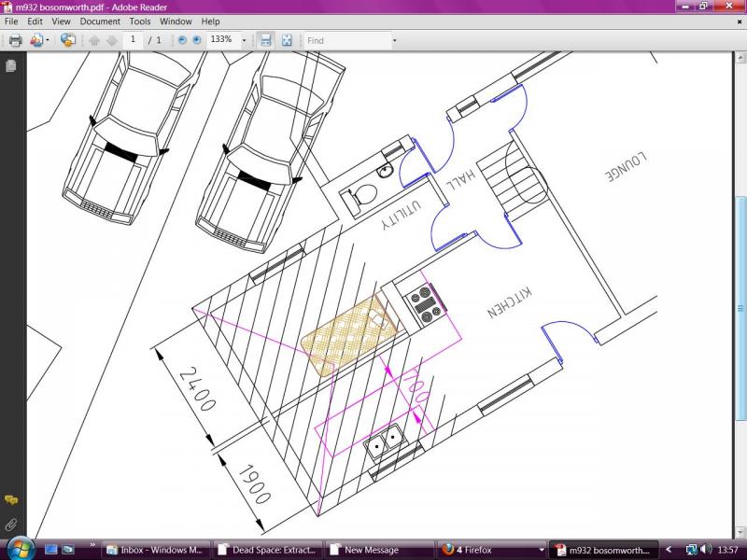This screenshot has height=560, width=747.
Task: Open the Pages panel icon
Action: coord(10,67)
